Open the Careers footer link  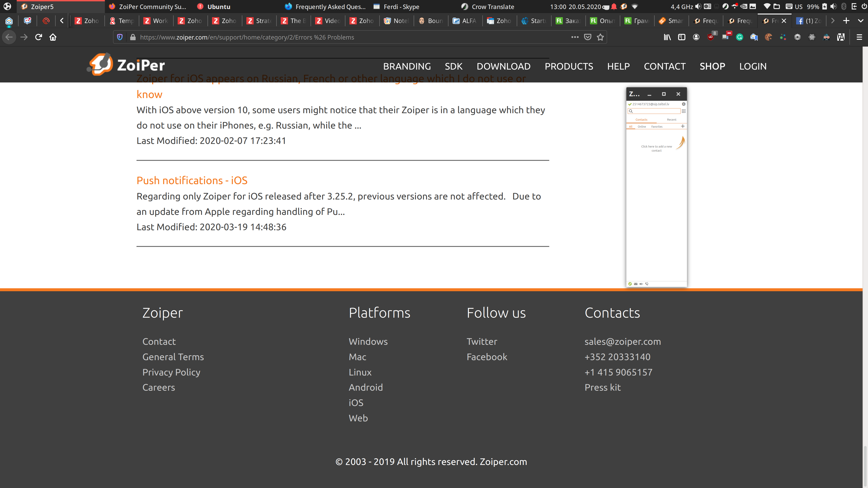(158, 387)
